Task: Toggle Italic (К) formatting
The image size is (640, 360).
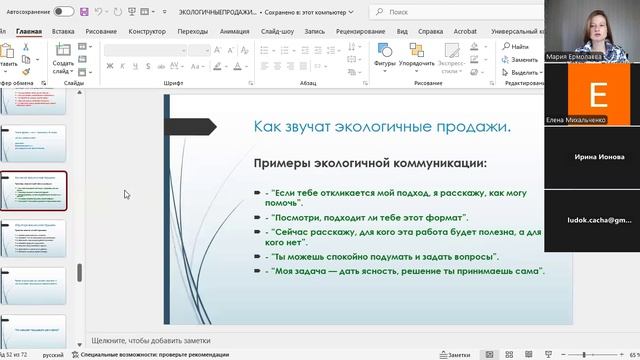Action: (122, 66)
